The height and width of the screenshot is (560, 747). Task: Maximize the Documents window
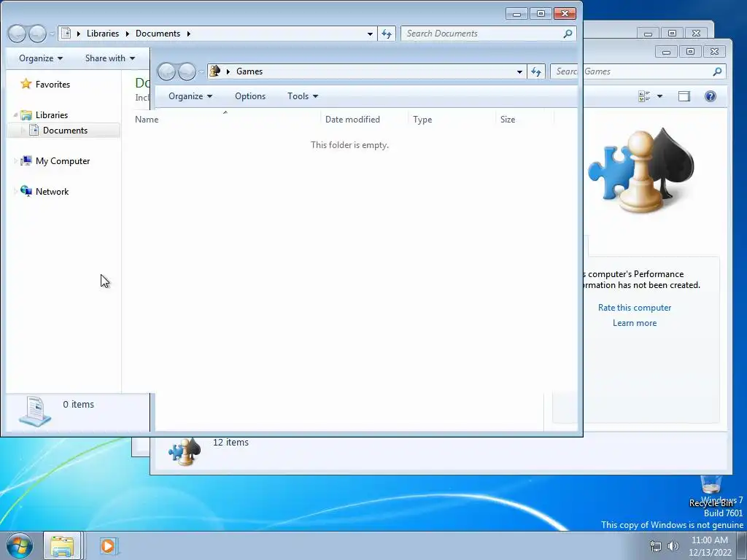click(541, 13)
